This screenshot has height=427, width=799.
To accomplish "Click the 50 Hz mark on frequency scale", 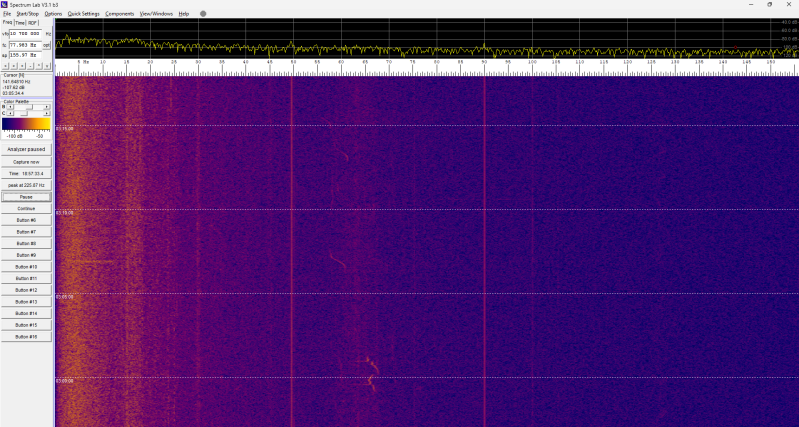I will click(x=294, y=62).
